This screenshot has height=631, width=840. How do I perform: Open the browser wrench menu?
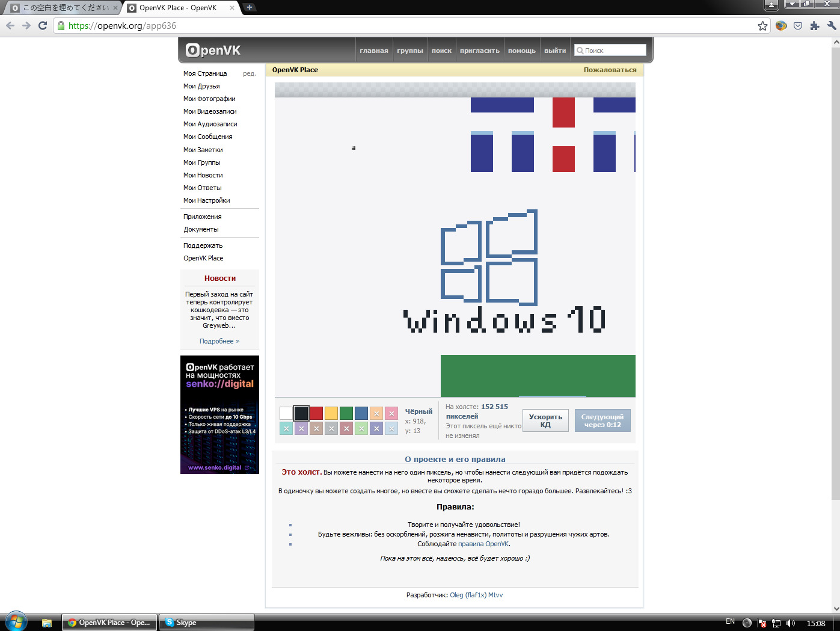click(832, 26)
